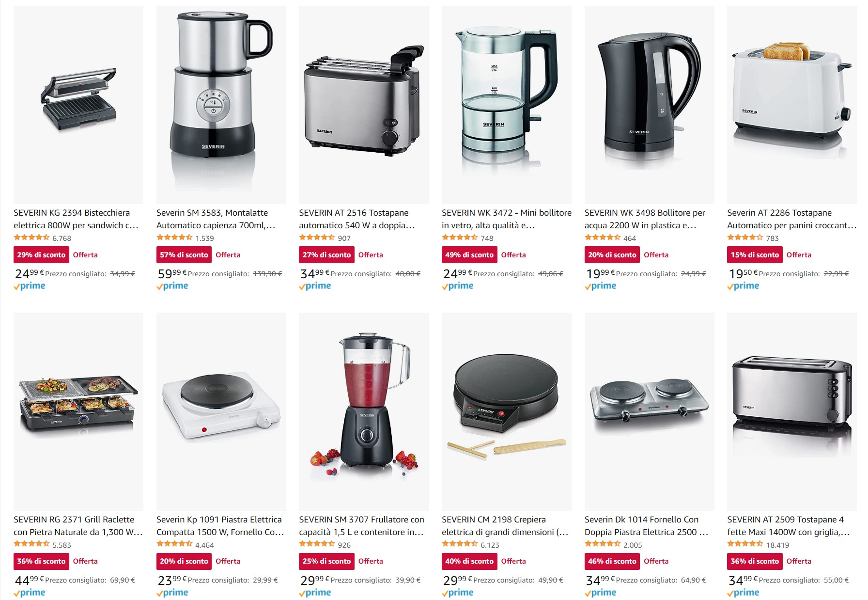The width and height of the screenshot is (868, 600).
Task: Select the SEVERIN SM 3707 Frullatore blender image
Action: click(x=364, y=411)
